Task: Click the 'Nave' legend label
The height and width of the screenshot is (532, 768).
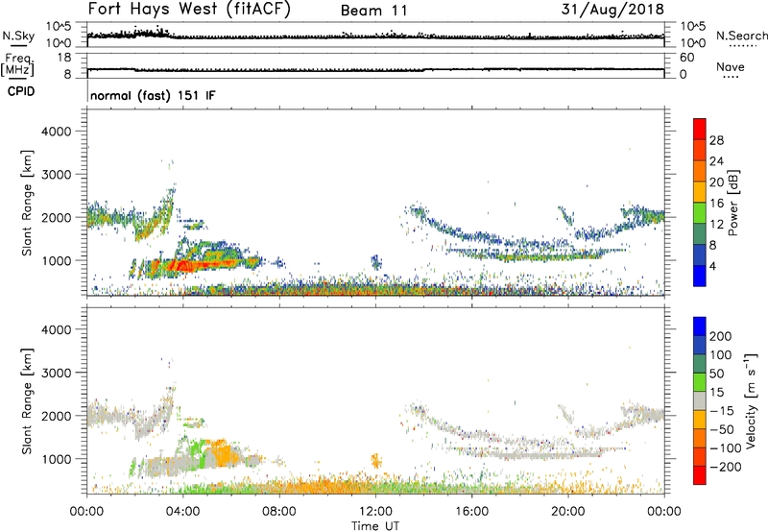Action: 730,66
